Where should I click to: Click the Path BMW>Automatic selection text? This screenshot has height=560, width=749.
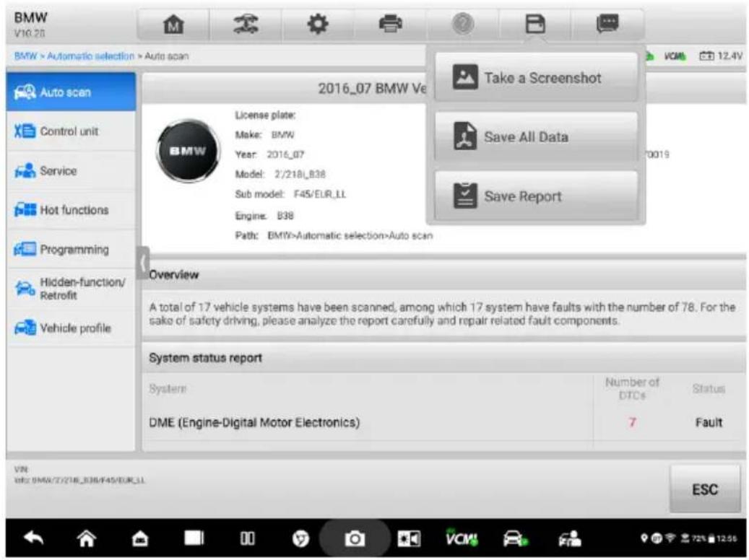(334, 235)
